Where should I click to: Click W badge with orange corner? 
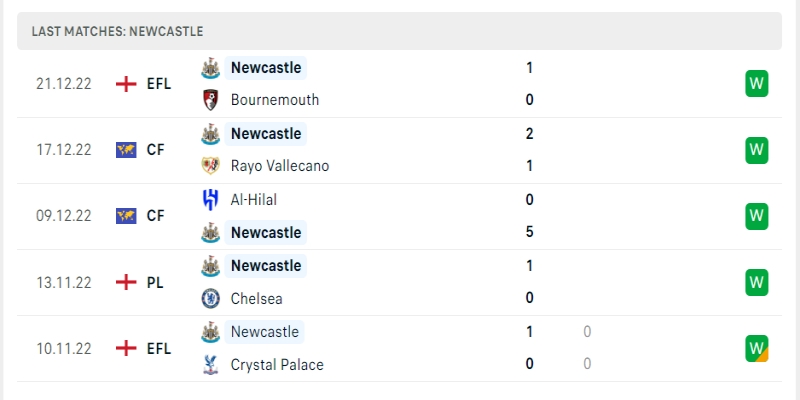tap(757, 348)
